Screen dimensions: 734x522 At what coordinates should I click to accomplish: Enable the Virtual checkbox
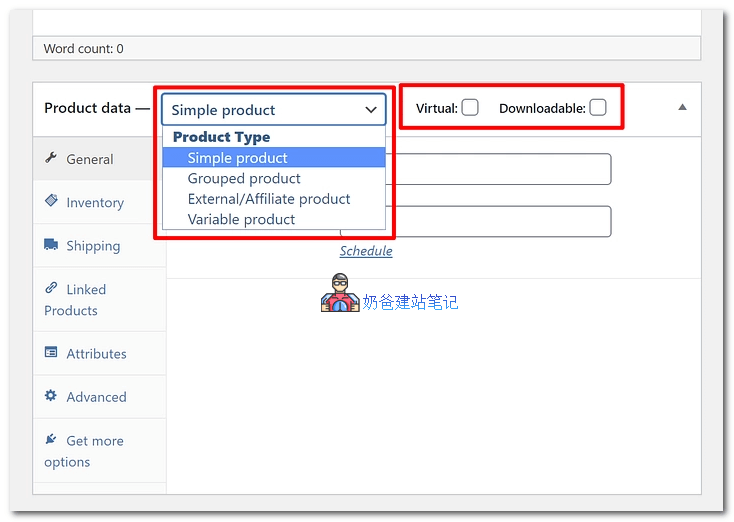pos(470,108)
